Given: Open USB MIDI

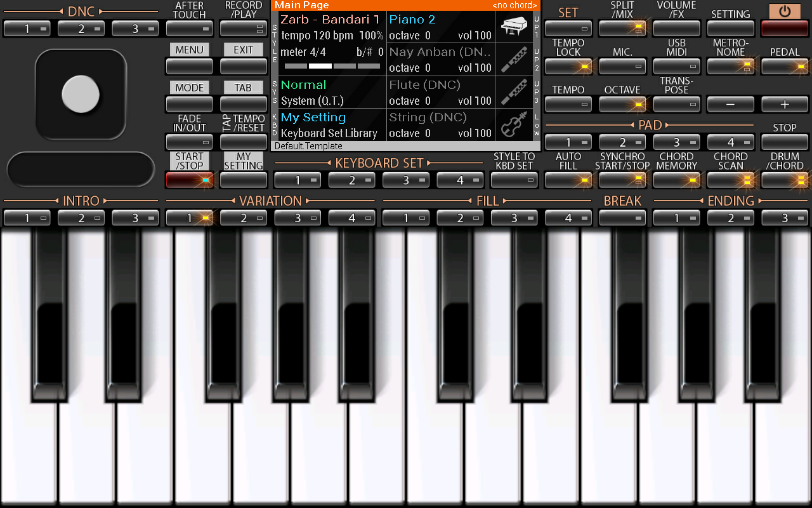Looking at the screenshot, I should pyautogui.click(x=677, y=66).
